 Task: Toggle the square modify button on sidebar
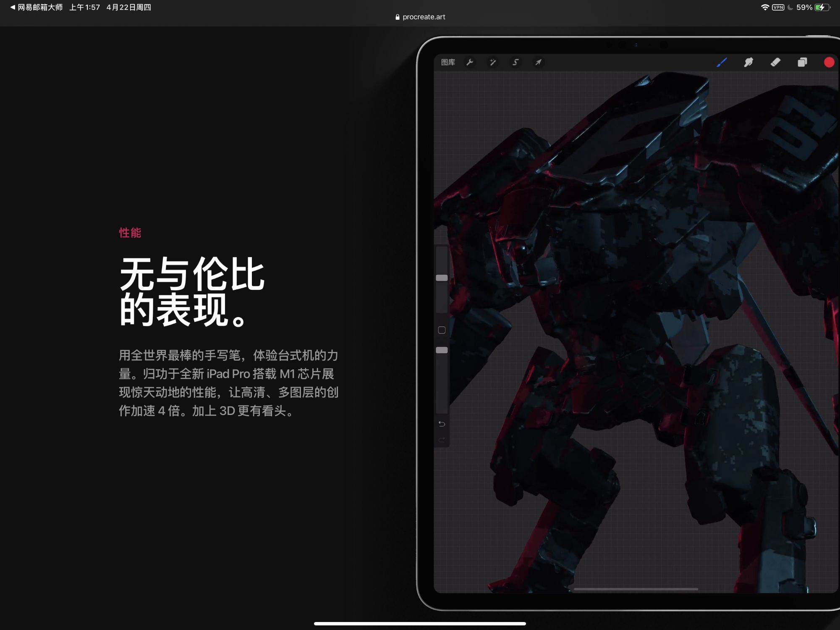(442, 330)
